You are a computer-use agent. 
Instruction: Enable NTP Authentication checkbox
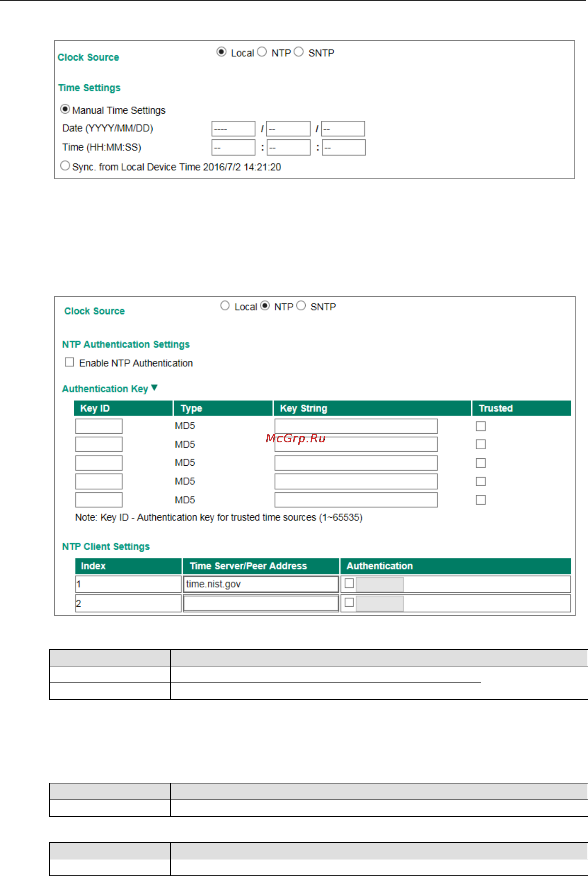(x=69, y=362)
